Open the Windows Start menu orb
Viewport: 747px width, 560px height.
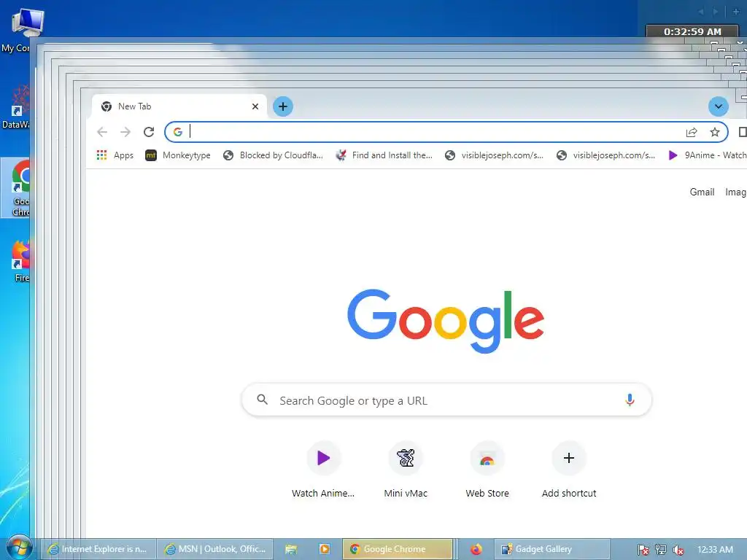19,548
